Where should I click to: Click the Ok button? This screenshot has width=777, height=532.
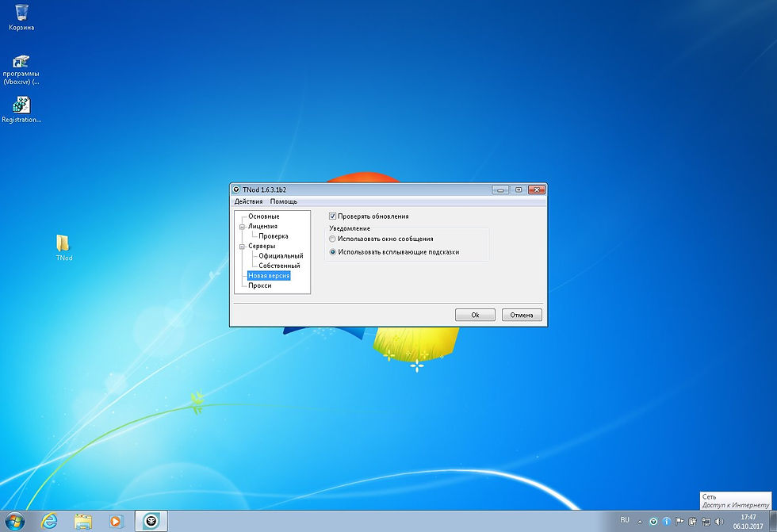pyautogui.click(x=475, y=315)
